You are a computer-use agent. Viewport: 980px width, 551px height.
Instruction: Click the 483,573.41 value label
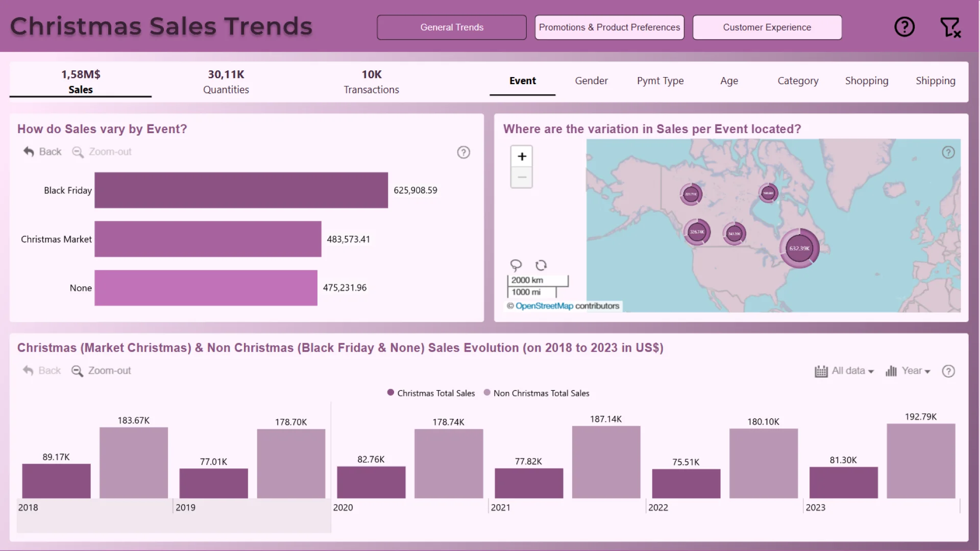349,239
